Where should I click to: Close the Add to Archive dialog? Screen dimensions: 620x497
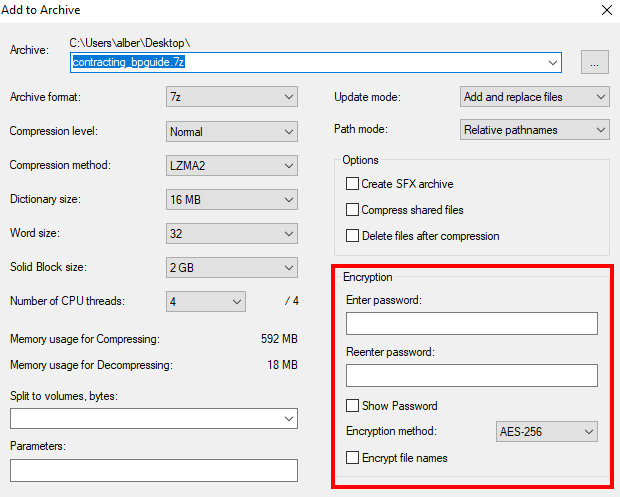pyautogui.click(x=606, y=10)
